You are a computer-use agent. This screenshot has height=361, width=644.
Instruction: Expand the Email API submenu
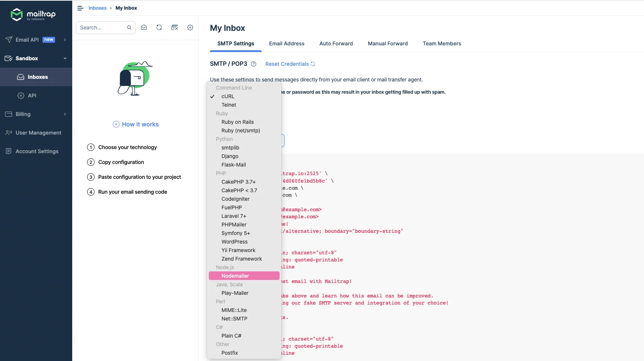pyautogui.click(x=65, y=40)
